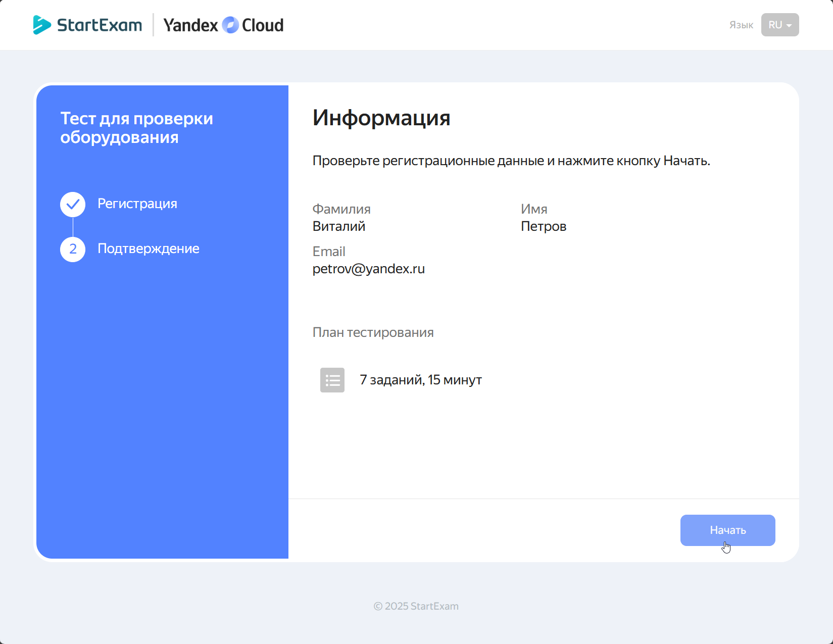Click the email petrov@yandex.ru
This screenshot has width=833, height=644.
click(368, 269)
